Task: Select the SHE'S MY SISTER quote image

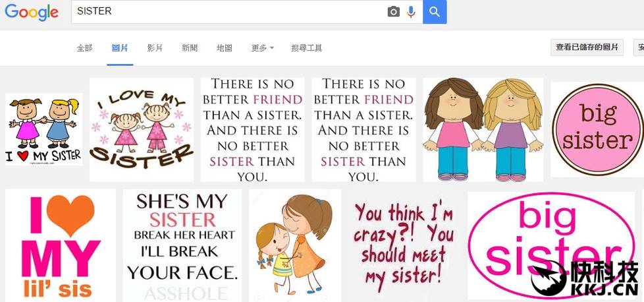Action: (182, 246)
